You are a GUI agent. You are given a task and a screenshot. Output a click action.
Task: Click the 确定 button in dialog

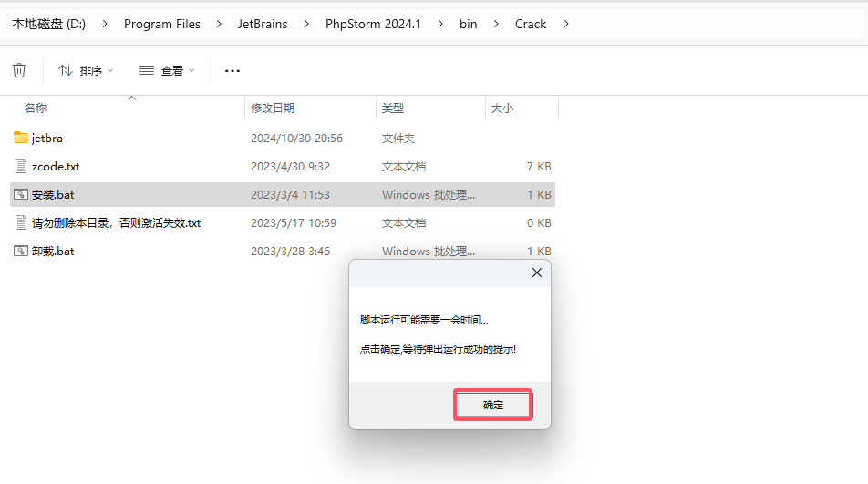(x=492, y=405)
